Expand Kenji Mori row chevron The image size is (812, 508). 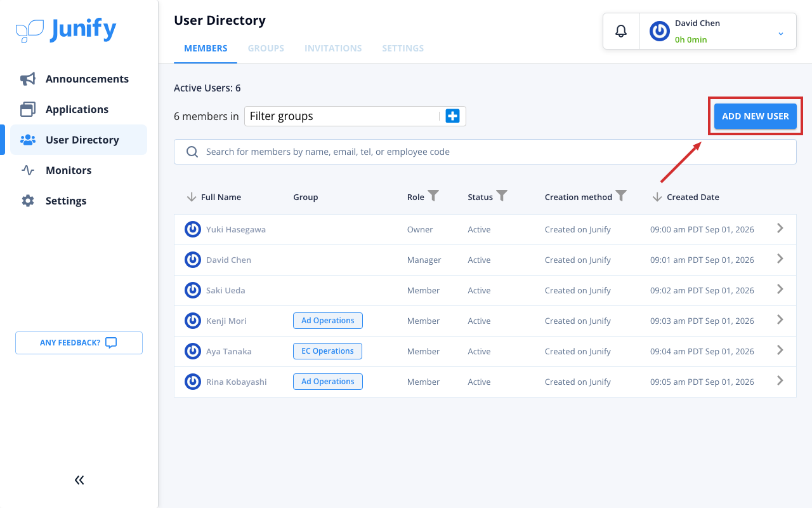[780, 320]
